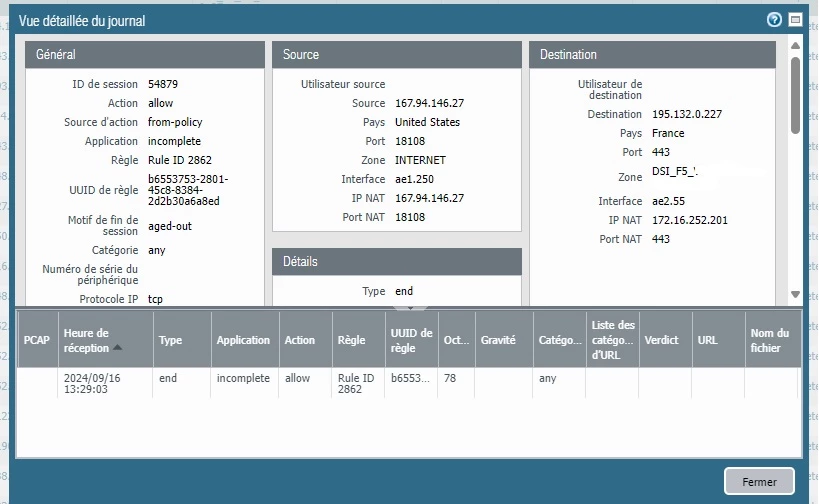Image resolution: width=819 pixels, height=504 pixels.
Task: Sort by Heure de réception column
Action: pyautogui.click(x=106, y=340)
